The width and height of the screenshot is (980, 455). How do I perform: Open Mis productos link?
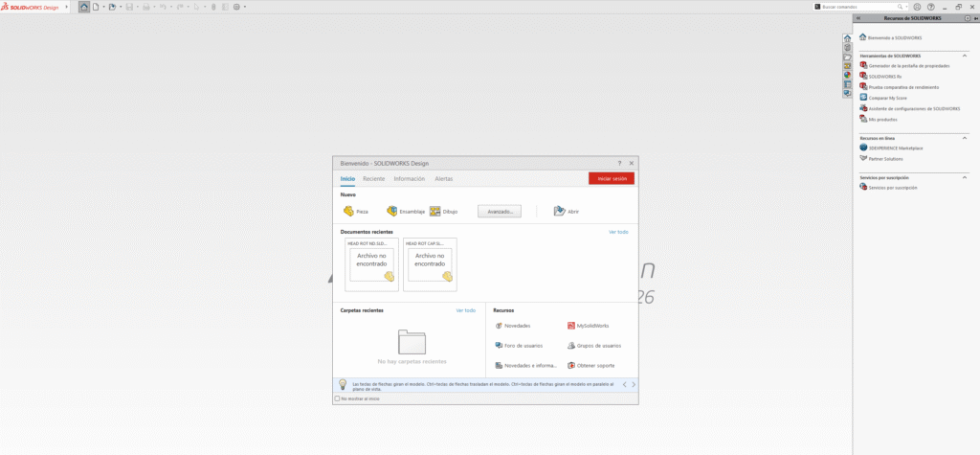(x=879, y=119)
